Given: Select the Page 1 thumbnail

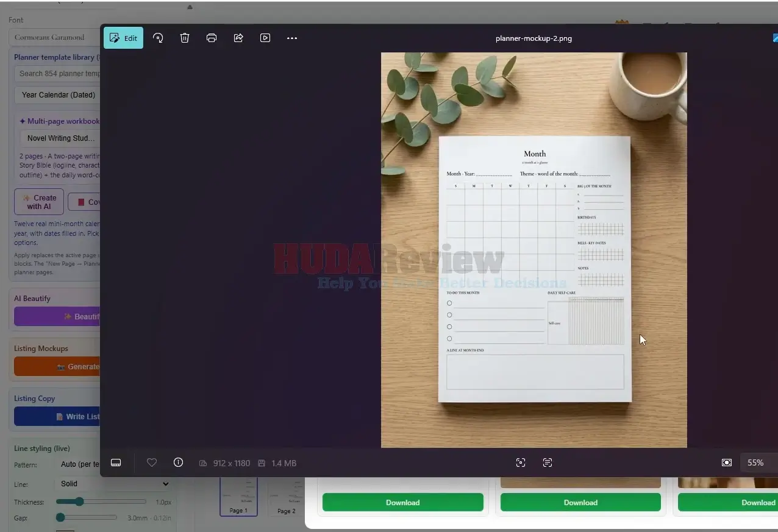Looking at the screenshot, I should click(x=238, y=496).
